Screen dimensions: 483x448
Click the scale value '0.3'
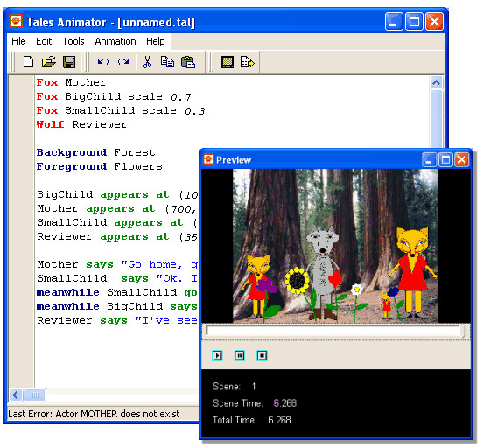[195, 111]
